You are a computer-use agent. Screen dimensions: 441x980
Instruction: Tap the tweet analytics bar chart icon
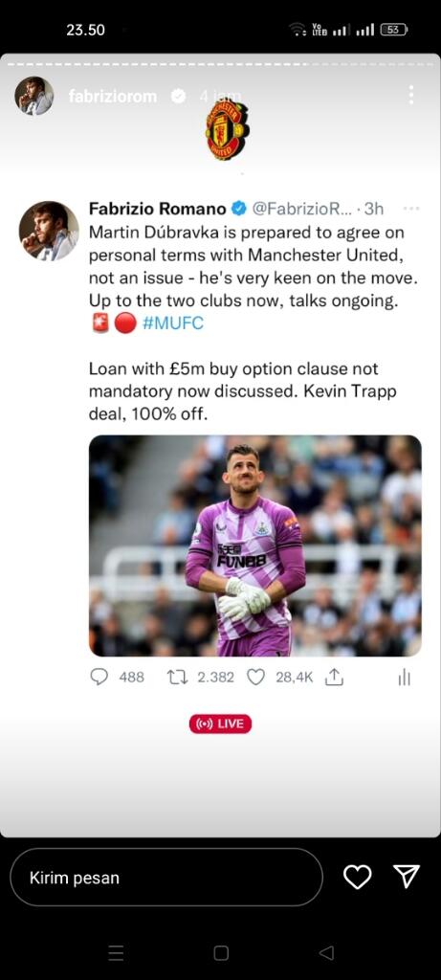click(x=405, y=677)
